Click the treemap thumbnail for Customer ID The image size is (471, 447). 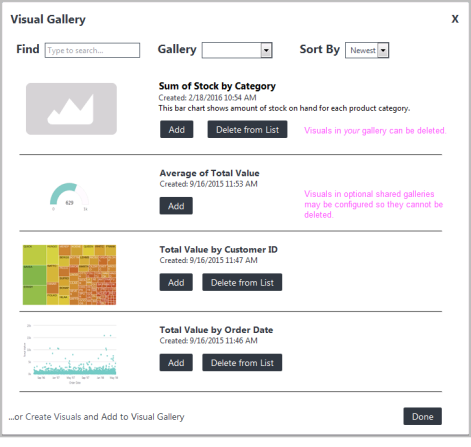point(69,275)
